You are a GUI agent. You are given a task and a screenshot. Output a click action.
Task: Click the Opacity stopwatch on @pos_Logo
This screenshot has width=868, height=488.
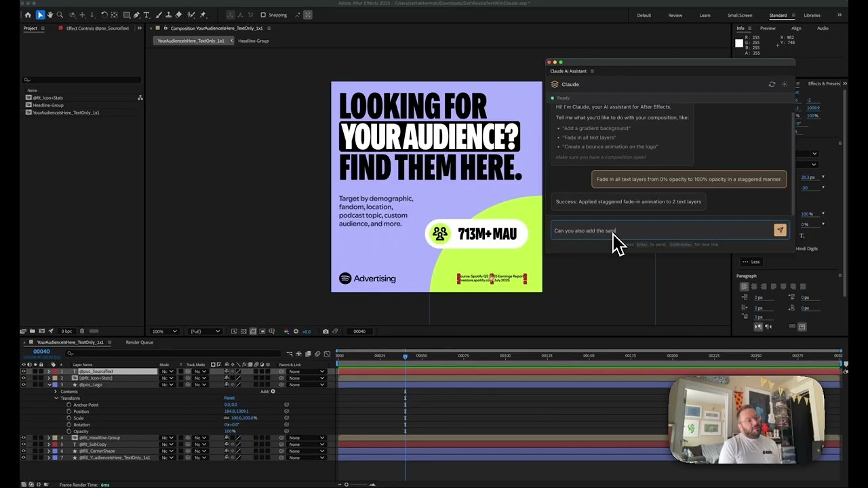pos(68,431)
